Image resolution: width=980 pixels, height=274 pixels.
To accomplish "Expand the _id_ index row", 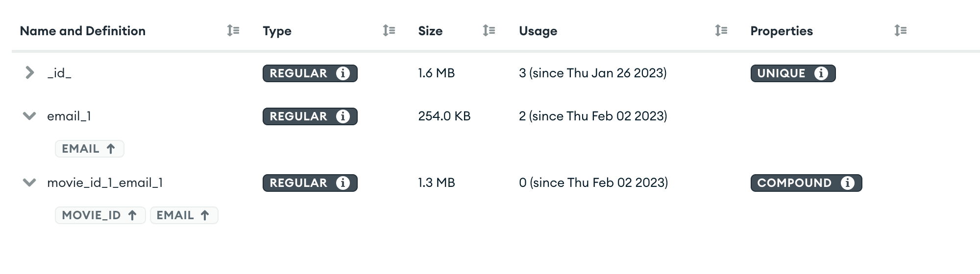I will (29, 73).
